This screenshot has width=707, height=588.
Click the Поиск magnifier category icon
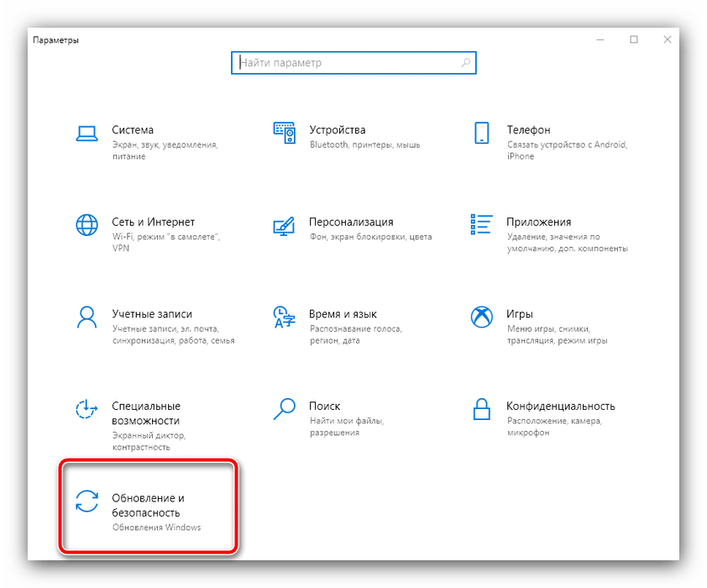(x=284, y=409)
